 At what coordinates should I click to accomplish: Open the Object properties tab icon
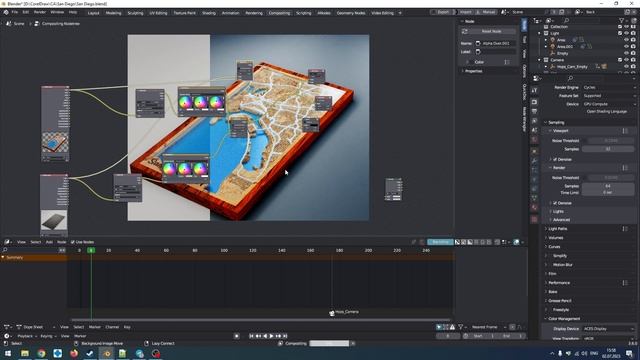535,151
